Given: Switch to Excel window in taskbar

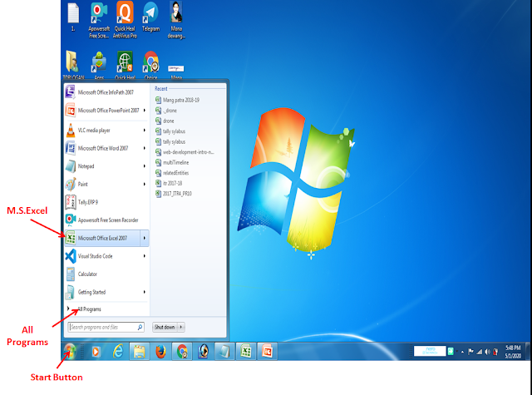Looking at the screenshot, I should [x=246, y=352].
